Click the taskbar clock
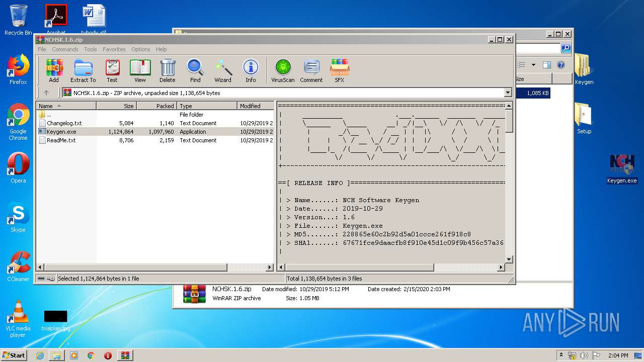The height and width of the screenshot is (362, 644). (x=618, y=355)
